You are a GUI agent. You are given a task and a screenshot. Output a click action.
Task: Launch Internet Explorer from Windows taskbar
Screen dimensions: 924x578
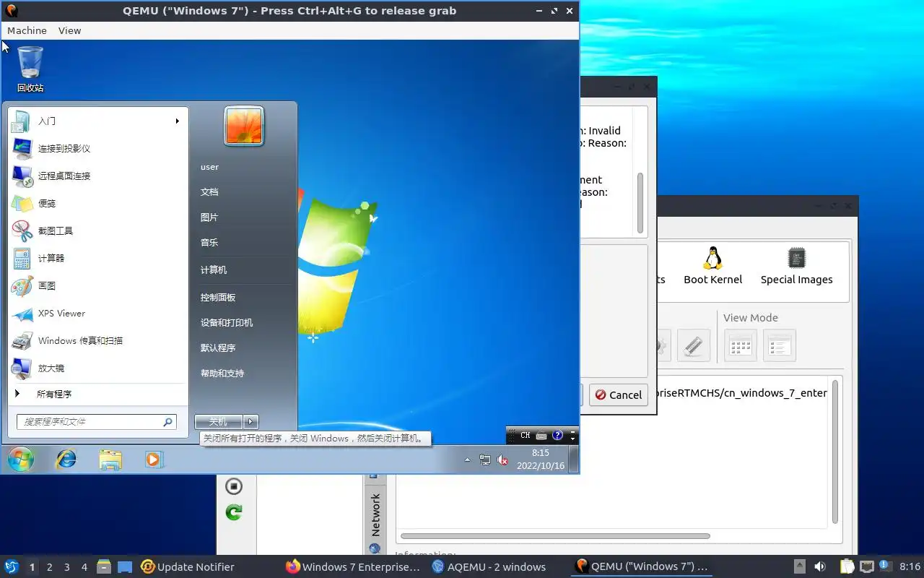(66, 459)
